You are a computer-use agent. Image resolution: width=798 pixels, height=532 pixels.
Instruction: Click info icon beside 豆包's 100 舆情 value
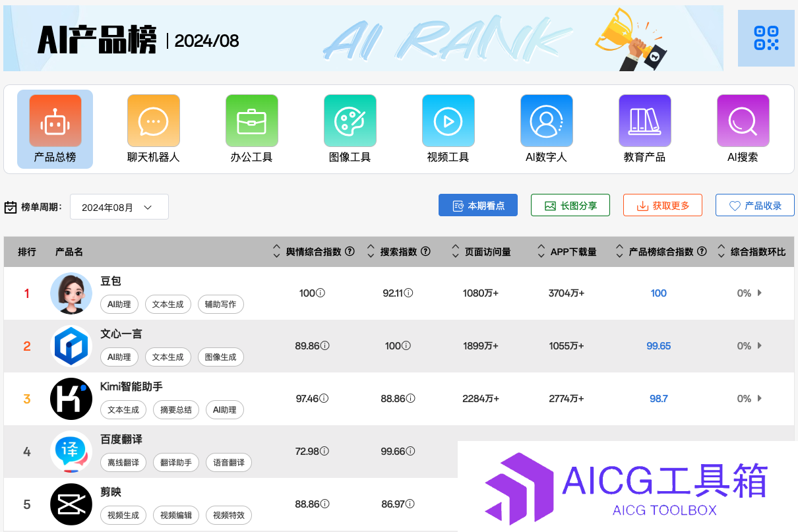pyautogui.click(x=321, y=293)
